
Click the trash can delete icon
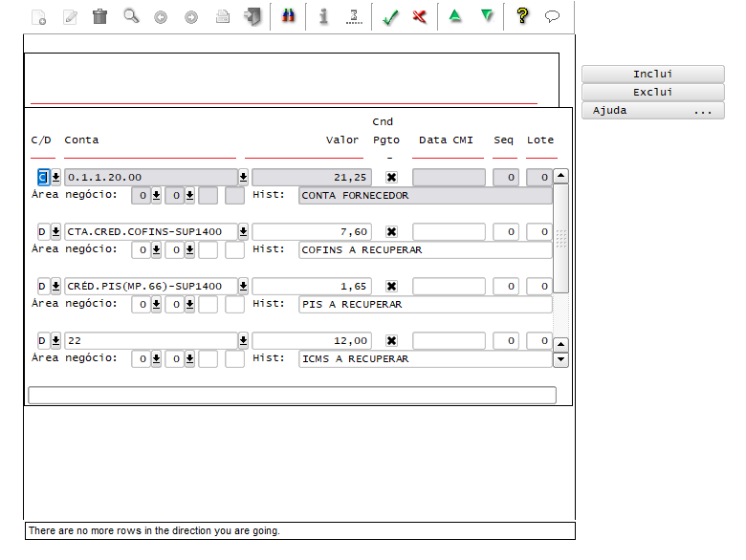tap(99, 16)
